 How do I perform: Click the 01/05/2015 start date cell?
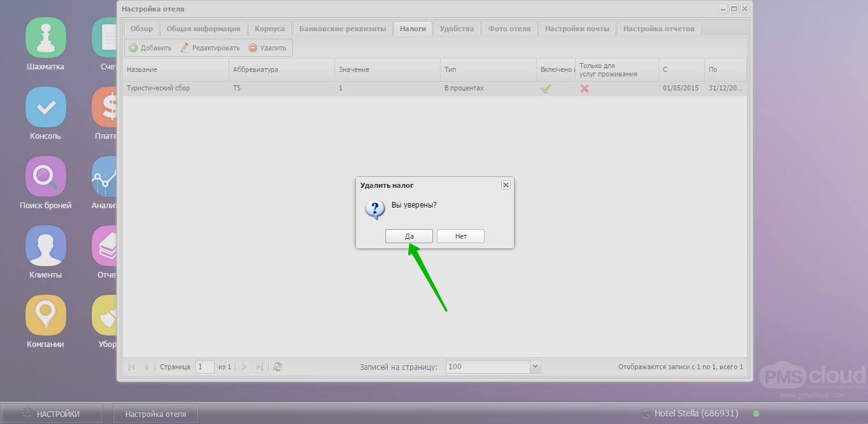pyautogui.click(x=681, y=88)
